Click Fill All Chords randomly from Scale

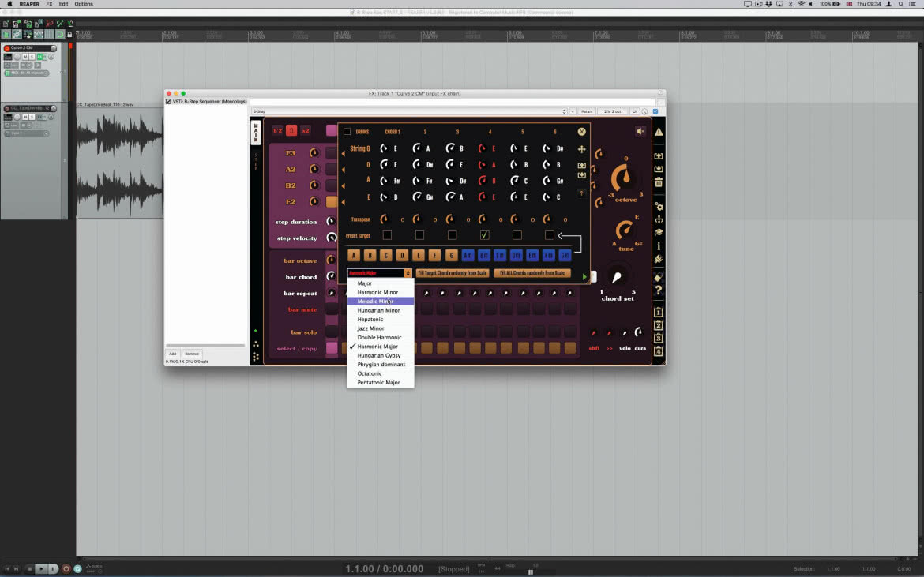(532, 273)
